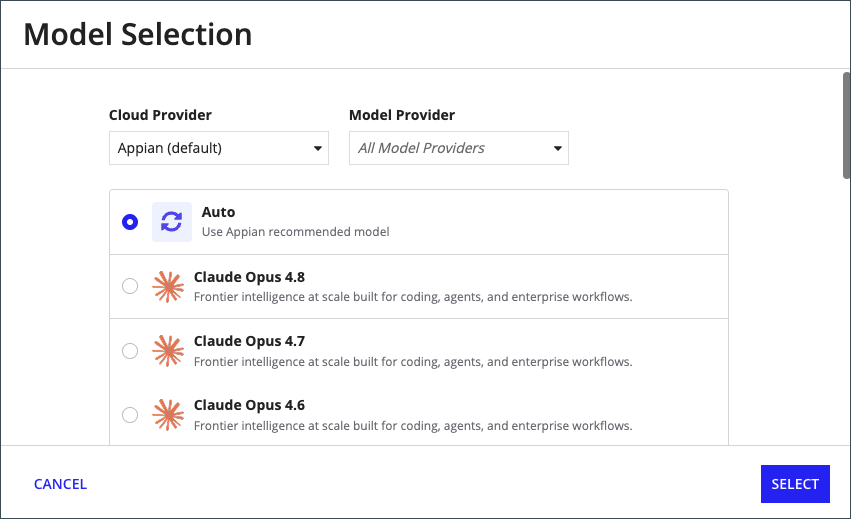Click the 'Model Selection' dialog heading
Screen dimensions: 851x519
138,34
